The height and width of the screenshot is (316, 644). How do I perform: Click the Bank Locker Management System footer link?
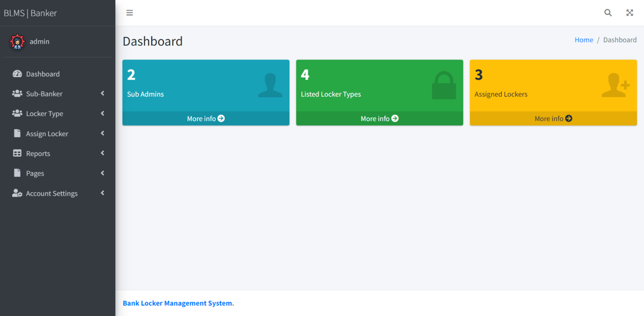(178, 303)
